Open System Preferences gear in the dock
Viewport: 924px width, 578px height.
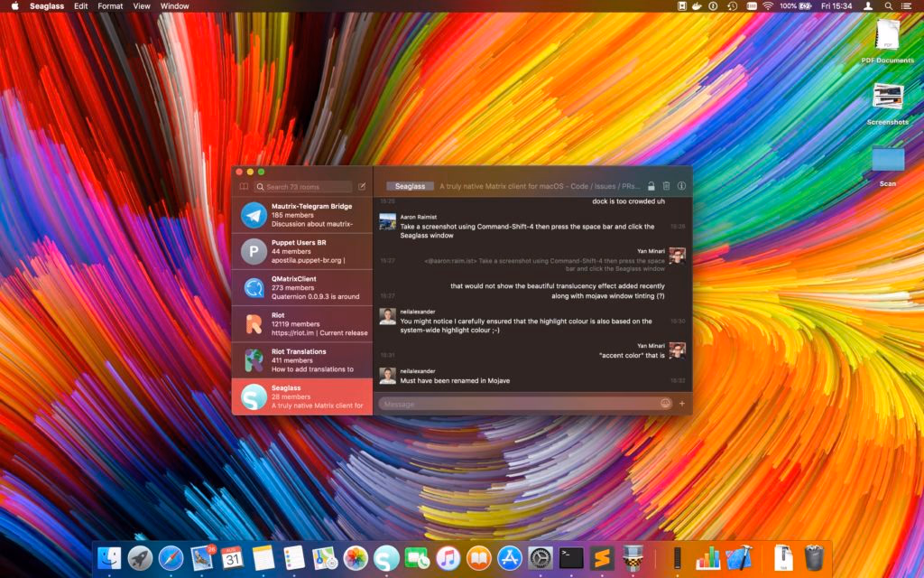click(x=541, y=557)
